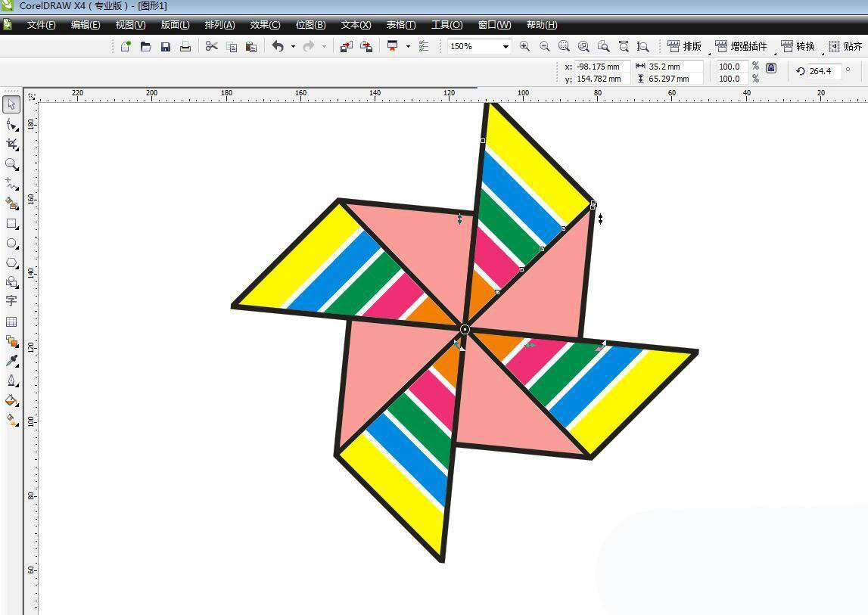Choose the Rectangle tool
This screenshot has width=868, height=615.
click(x=11, y=224)
